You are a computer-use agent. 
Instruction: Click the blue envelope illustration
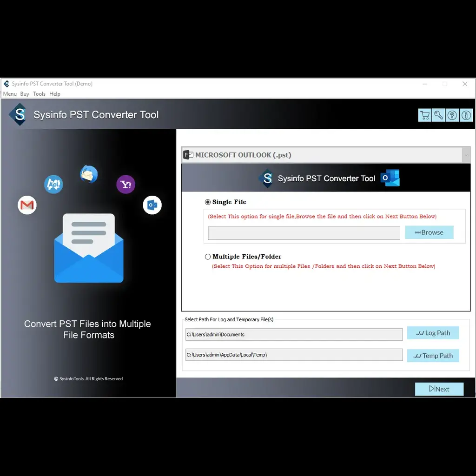(x=89, y=248)
